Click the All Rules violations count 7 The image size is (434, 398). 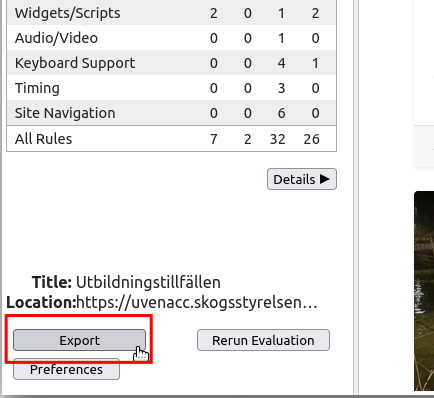(214, 139)
